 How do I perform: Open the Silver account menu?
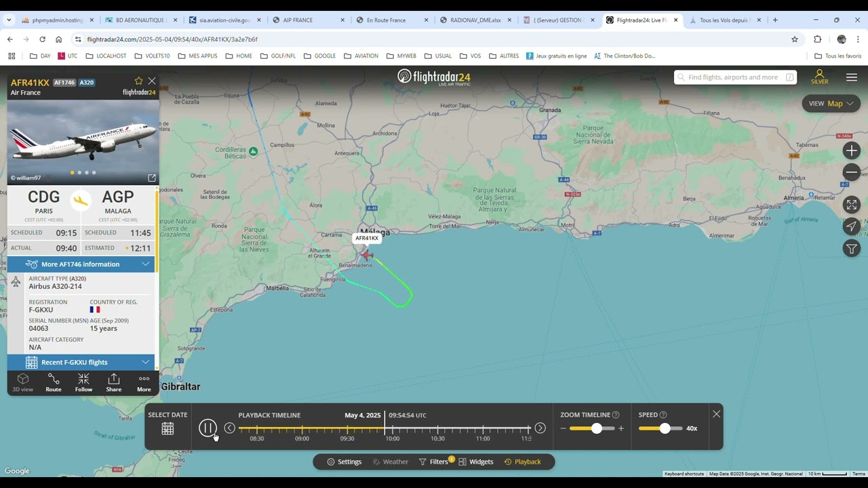[819, 77]
